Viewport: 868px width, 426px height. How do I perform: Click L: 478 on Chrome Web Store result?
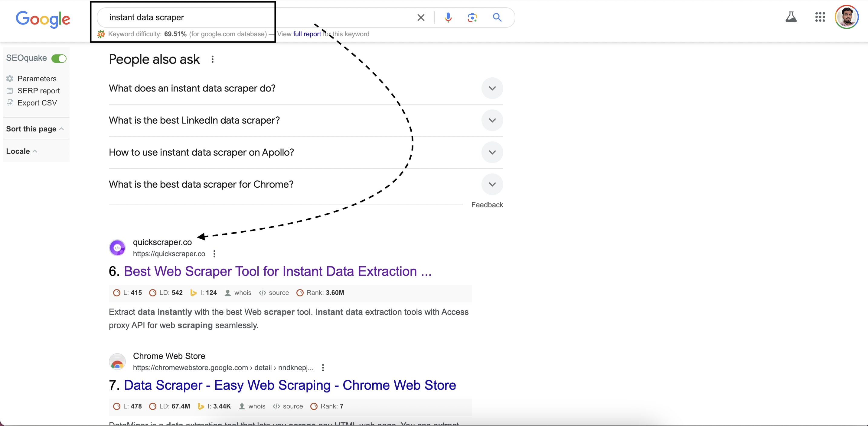pyautogui.click(x=127, y=406)
